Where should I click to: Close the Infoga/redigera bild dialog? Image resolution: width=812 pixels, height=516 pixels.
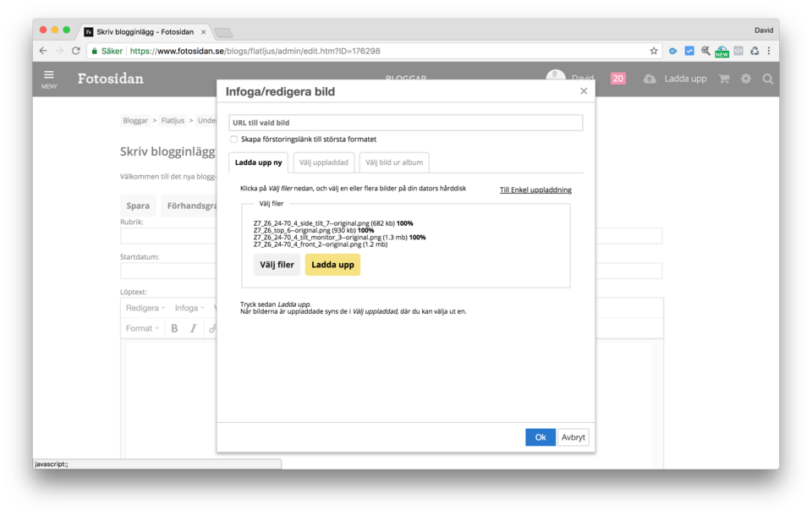click(x=584, y=91)
